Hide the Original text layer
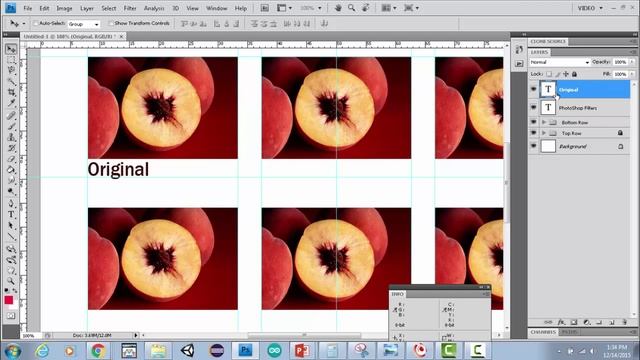Screen dimensions: 640x360 533,89
